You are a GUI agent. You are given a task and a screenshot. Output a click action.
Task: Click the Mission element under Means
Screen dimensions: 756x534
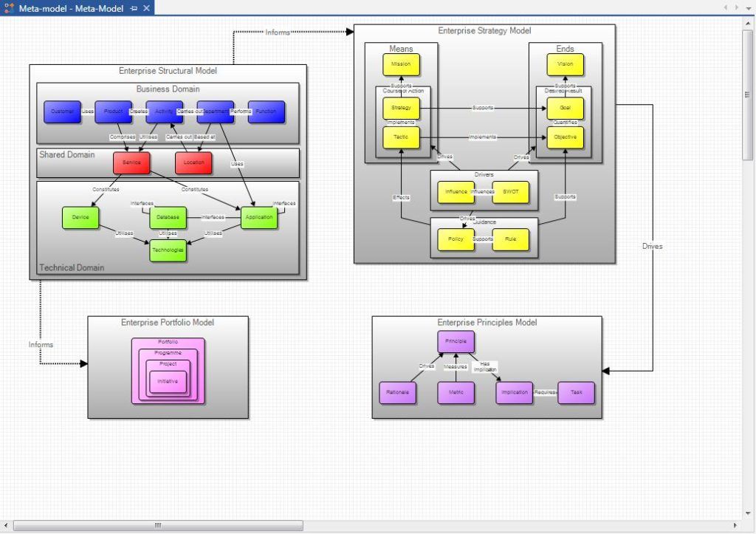click(401, 64)
